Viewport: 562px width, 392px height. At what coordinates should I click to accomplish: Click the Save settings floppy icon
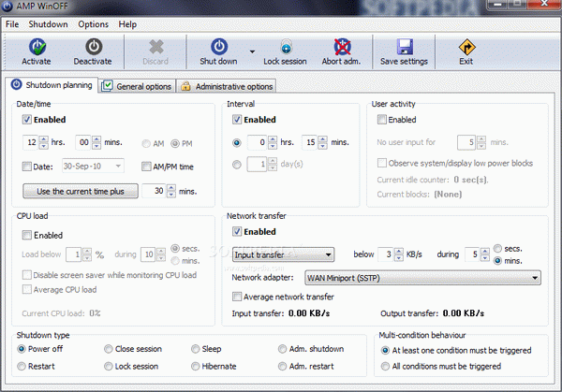(405, 47)
